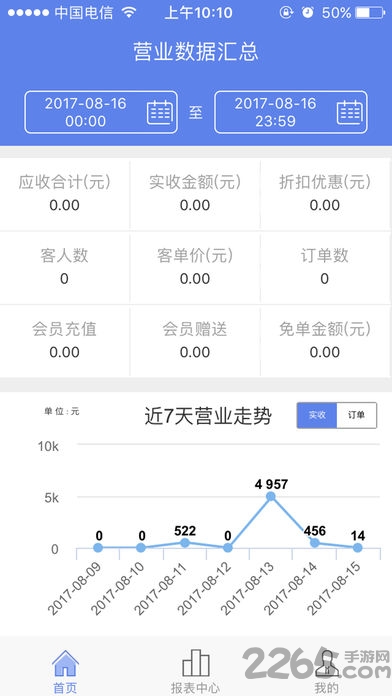Tap the 上午10:10 clock text
Viewport: 392px width, 696px height.
(198, 12)
